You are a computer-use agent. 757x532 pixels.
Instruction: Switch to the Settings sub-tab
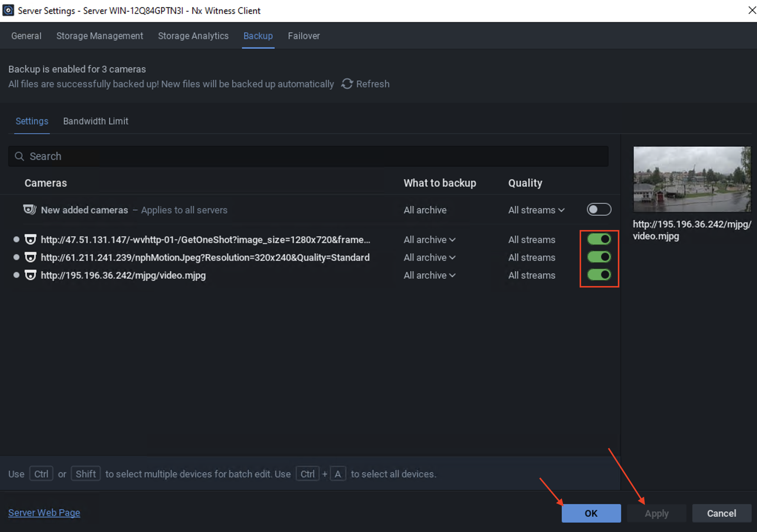click(32, 121)
